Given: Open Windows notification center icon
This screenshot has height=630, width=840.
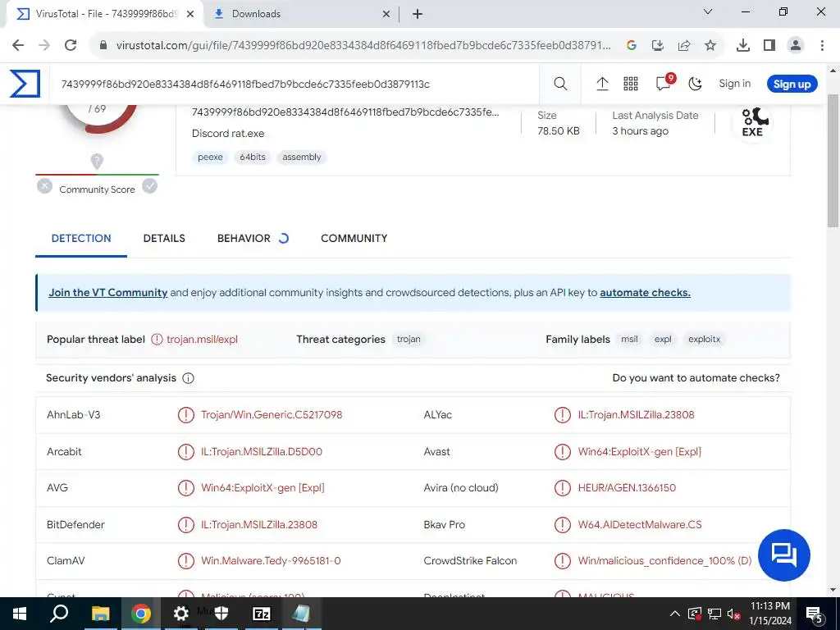Looking at the screenshot, I should coord(815,614).
